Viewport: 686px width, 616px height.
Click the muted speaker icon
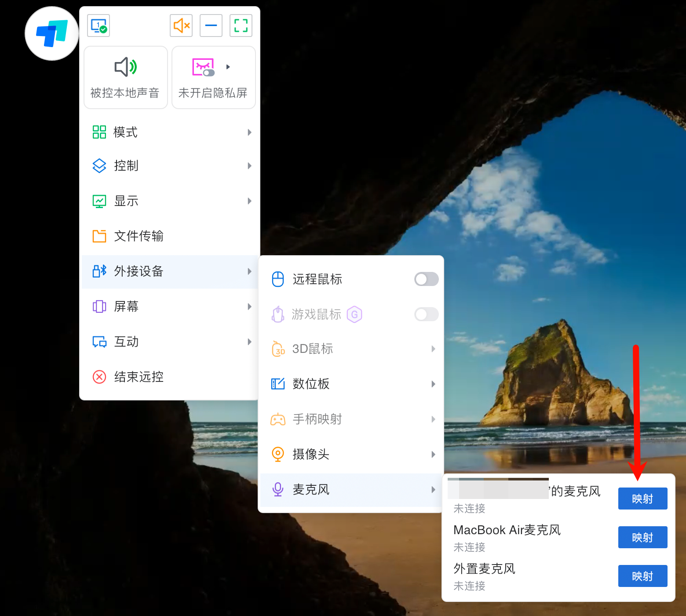click(181, 26)
